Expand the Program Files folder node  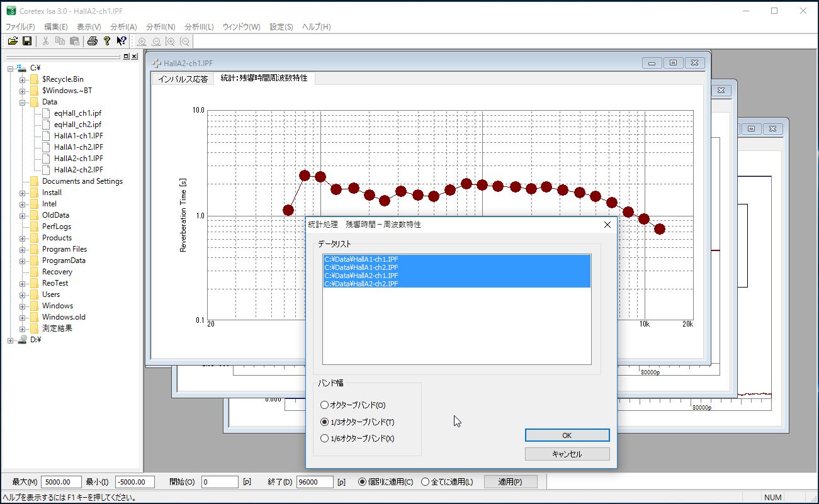[23, 249]
